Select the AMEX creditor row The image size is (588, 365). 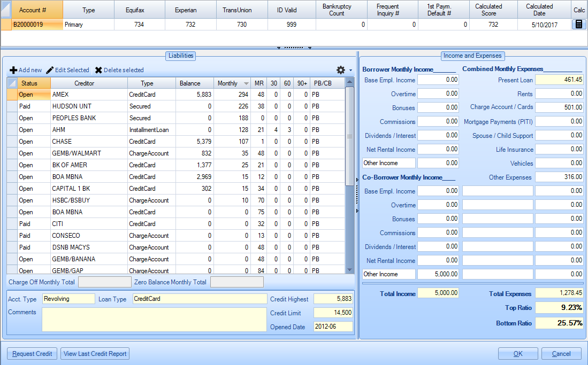click(x=175, y=95)
